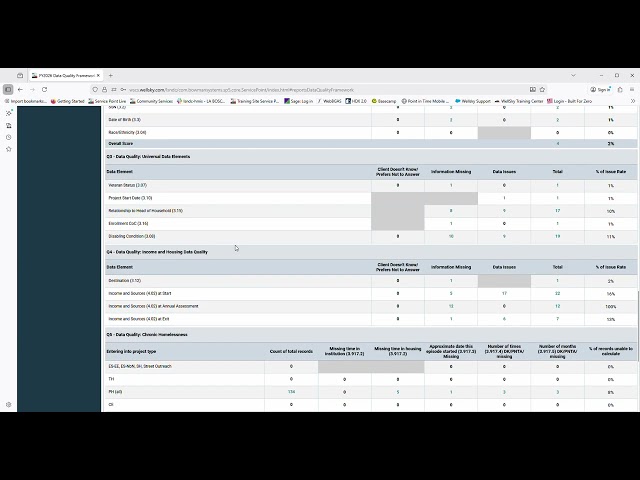This screenshot has width=640, height=480.
Task: Click the Race/Ethnicity (3.04) row label
Action: (x=127, y=132)
